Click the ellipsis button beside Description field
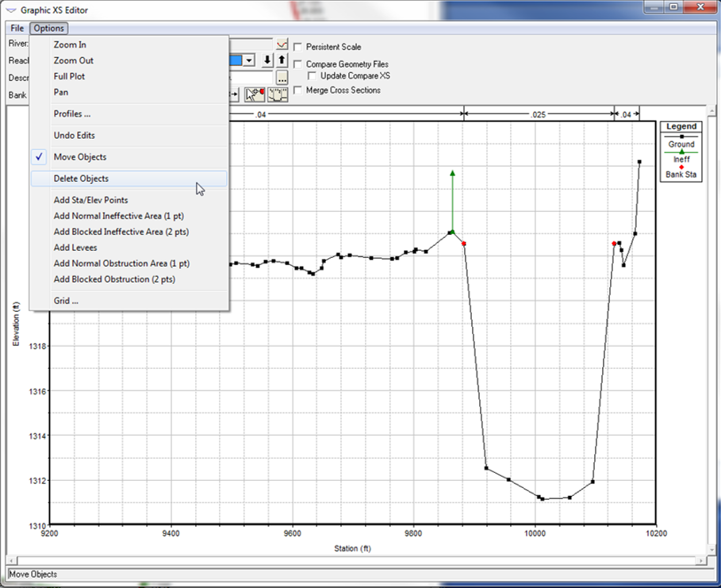The image size is (721, 588). pyautogui.click(x=282, y=78)
